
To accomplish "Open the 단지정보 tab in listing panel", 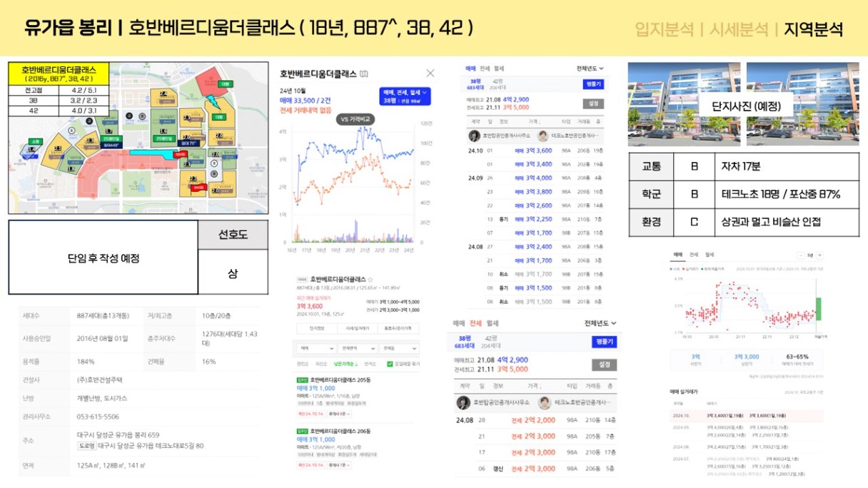I will [317, 328].
